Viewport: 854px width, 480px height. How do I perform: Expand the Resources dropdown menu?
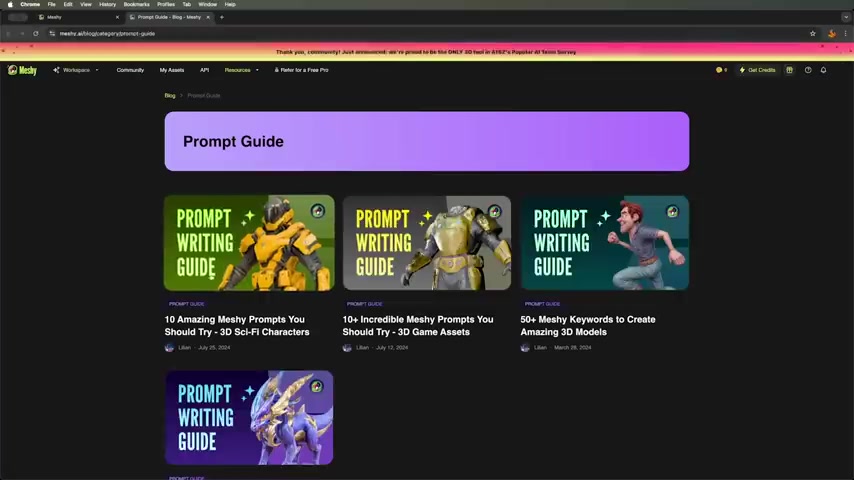[242, 70]
